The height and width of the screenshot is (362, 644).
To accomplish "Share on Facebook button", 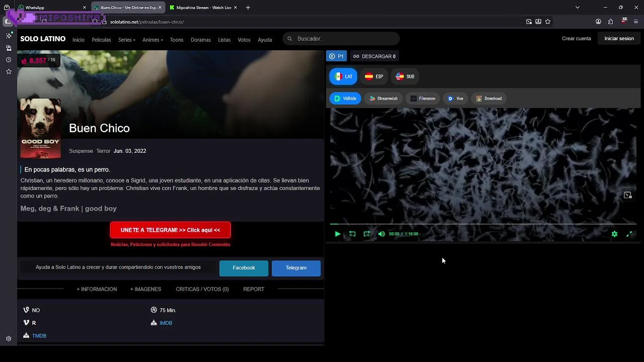I will coord(244,268).
